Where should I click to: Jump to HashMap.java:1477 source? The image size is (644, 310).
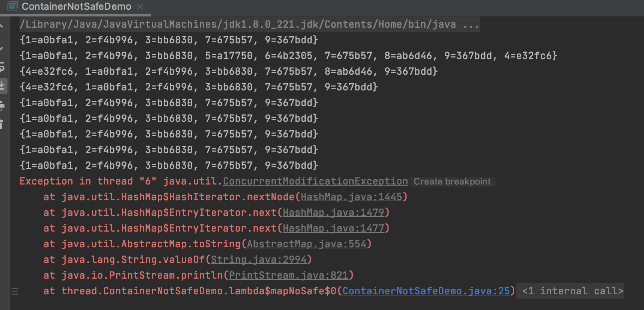(x=334, y=228)
